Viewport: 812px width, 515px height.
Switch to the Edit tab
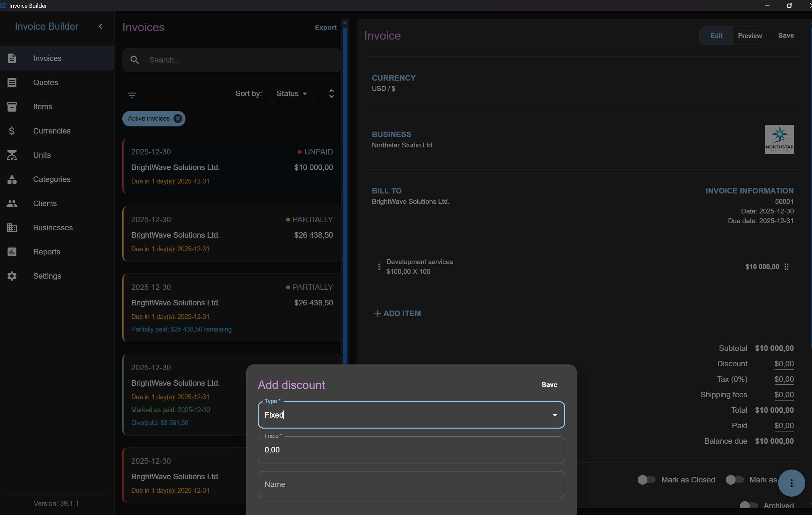point(716,36)
